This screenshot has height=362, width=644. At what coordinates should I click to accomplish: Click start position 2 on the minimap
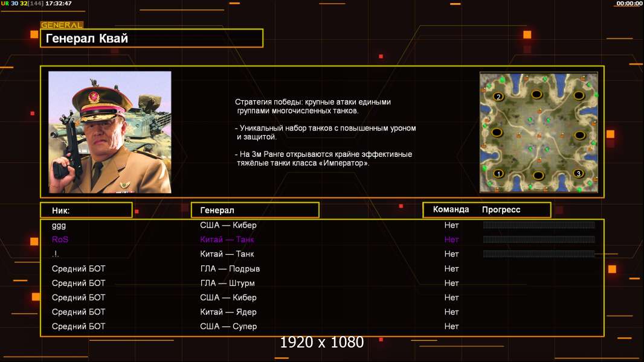498,96
